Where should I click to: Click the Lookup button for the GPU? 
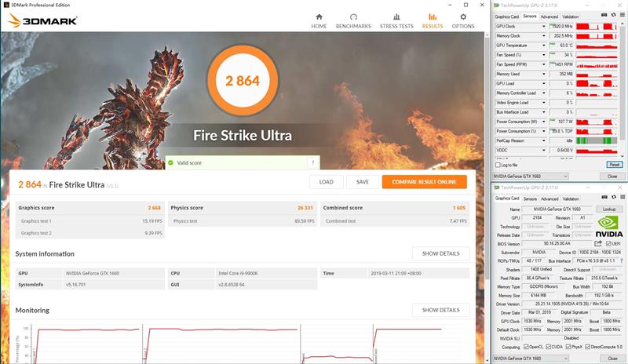(x=609, y=209)
